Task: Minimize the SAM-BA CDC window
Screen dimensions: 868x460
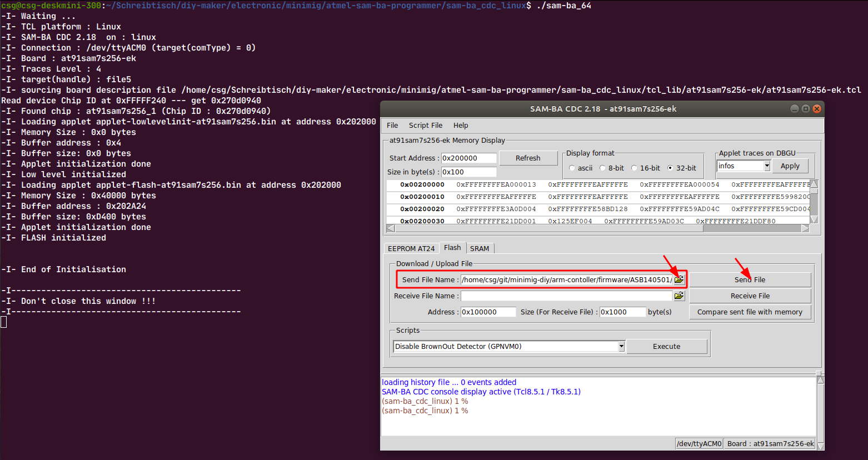Action: [794, 109]
